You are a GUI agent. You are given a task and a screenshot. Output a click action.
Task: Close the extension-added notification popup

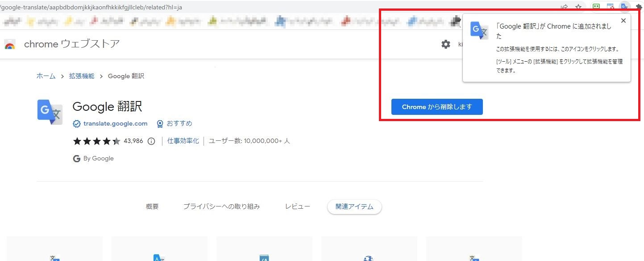[x=623, y=21]
